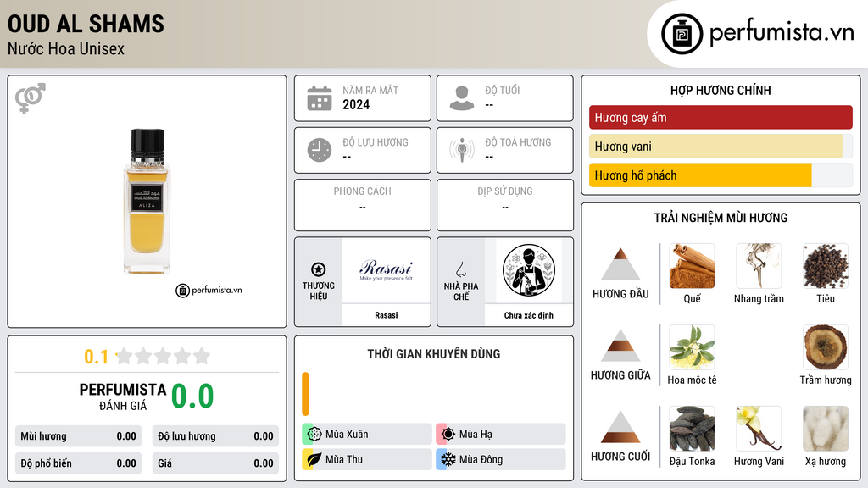This screenshot has height=488, width=868.
Task: Click the Thời Gian Khuyên Dùng heading
Action: coord(434,354)
